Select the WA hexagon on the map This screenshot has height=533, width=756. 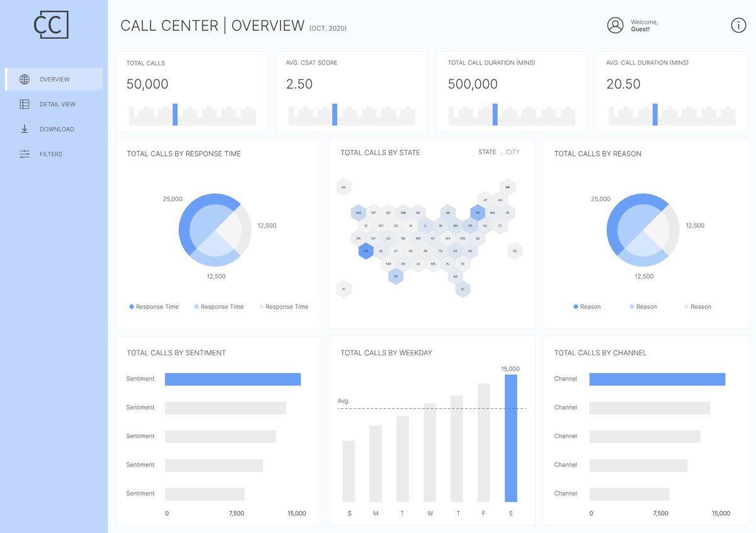coord(358,213)
